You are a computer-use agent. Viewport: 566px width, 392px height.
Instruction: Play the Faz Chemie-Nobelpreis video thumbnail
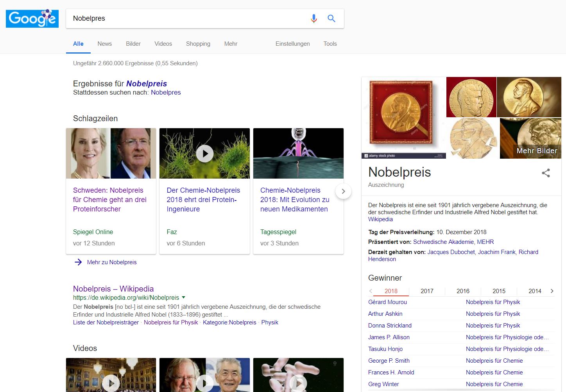pos(204,154)
